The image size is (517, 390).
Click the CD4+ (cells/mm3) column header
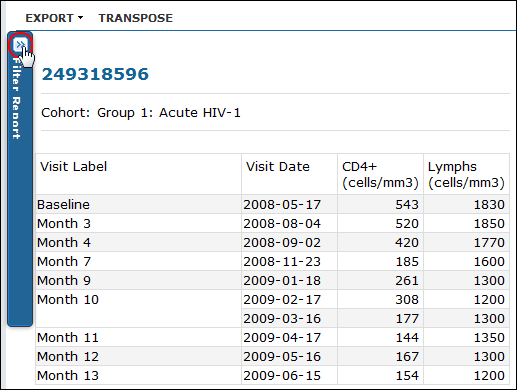(x=380, y=174)
